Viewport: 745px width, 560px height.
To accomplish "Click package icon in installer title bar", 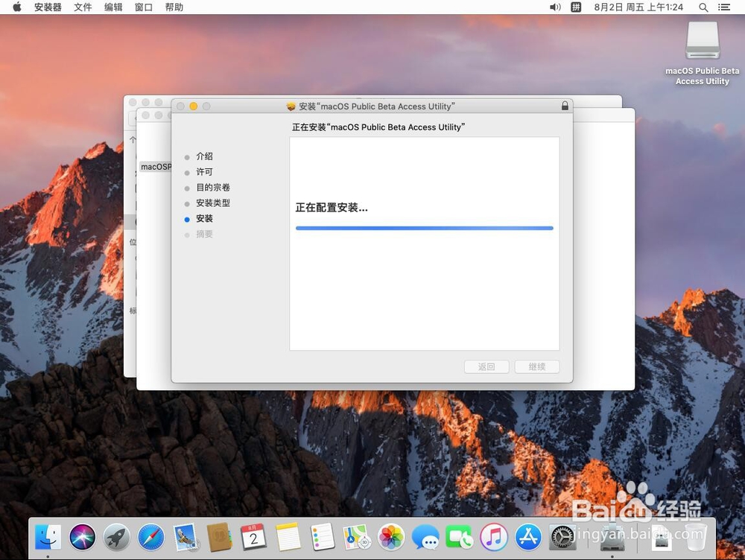I will tap(291, 106).
